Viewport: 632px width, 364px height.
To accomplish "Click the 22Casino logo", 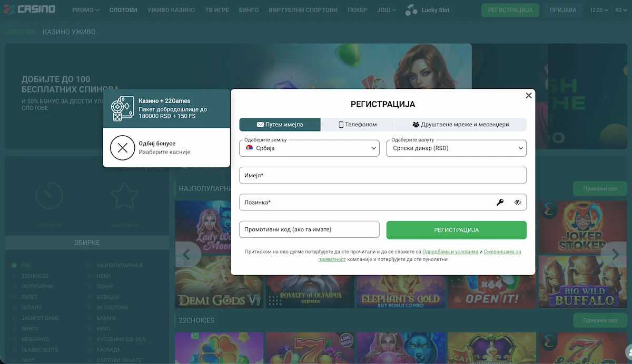I will tap(29, 9).
